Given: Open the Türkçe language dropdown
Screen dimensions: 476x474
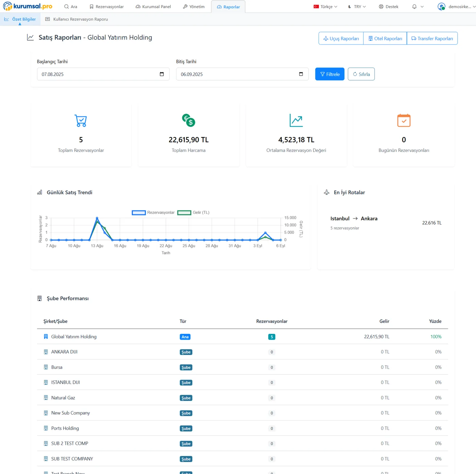Looking at the screenshot, I should 325,6.
